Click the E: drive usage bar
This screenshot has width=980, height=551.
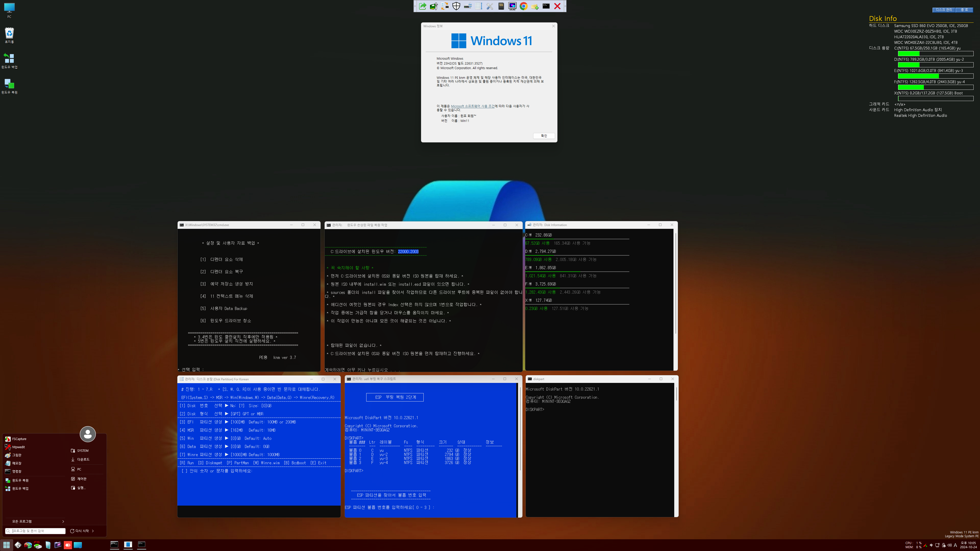tap(936, 76)
